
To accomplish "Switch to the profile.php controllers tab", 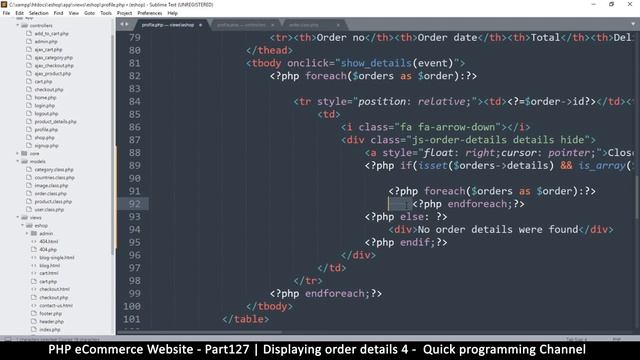I will tap(241, 25).
